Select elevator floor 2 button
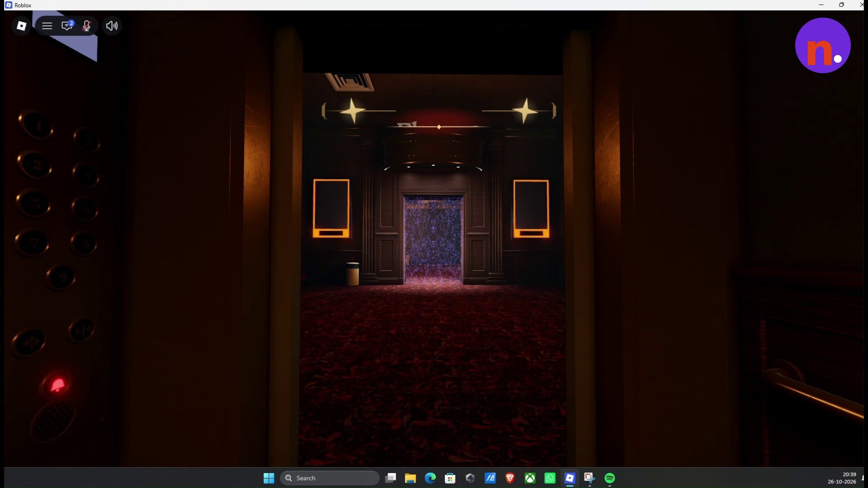The width and height of the screenshot is (868, 488). click(x=86, y=139)
